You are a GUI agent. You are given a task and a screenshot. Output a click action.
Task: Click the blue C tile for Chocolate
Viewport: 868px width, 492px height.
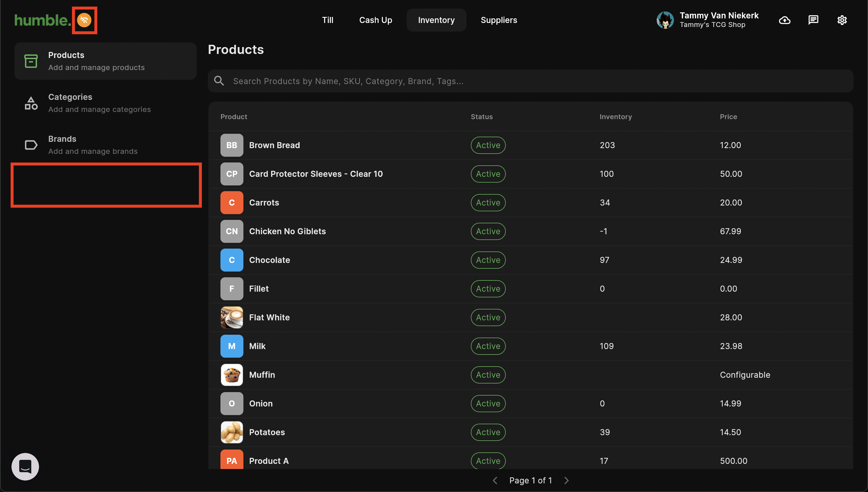coord(232,260)
